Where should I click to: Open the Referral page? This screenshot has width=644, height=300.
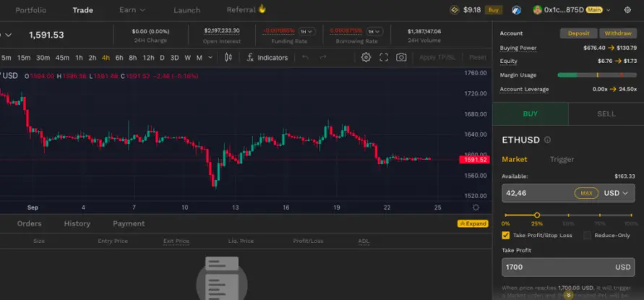(x=246, y=9)
